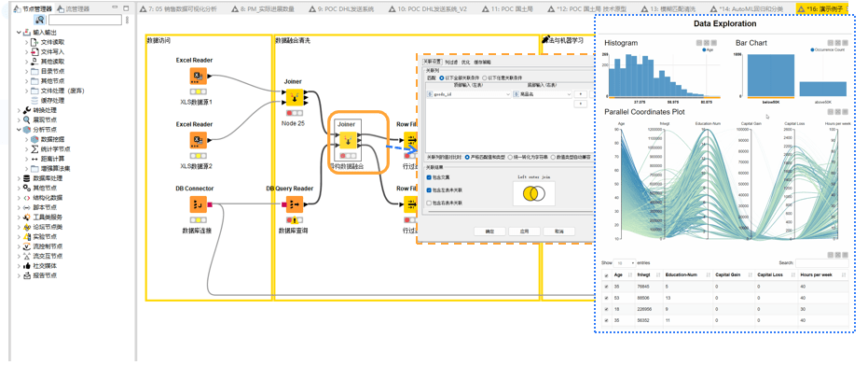Click the 社交媒体 thumbs-up icon
Screen dimensions: 868x379
tap(27, 265)
